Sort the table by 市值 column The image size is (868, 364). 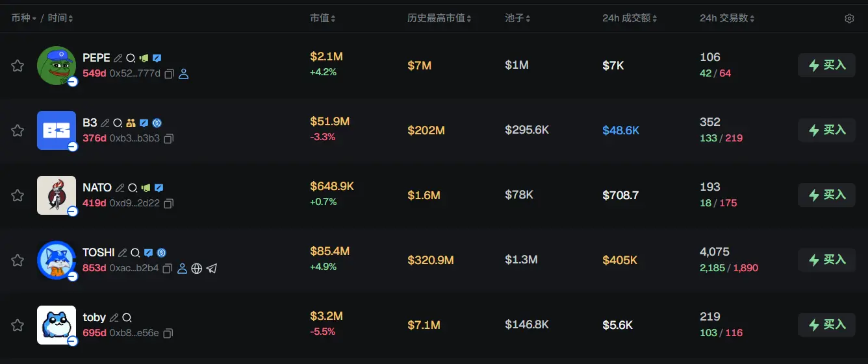tap(323, 18)
